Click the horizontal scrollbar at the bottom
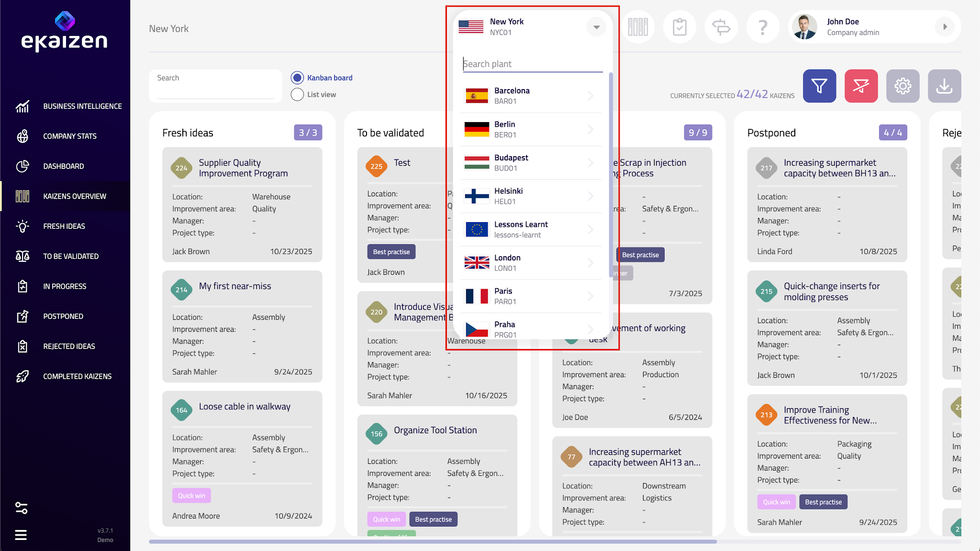The image size is (980, 551). [433, 542]
